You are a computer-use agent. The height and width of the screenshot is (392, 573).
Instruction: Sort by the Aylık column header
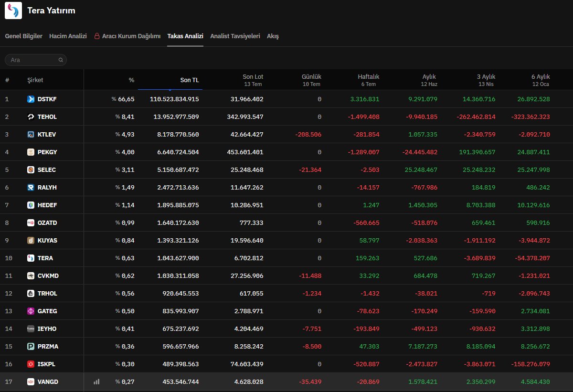(429, 76)
